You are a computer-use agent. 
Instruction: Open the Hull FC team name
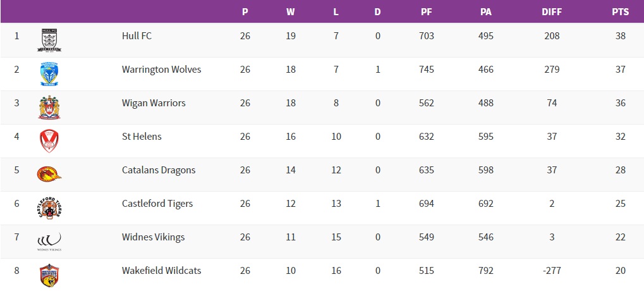[137, 36]
